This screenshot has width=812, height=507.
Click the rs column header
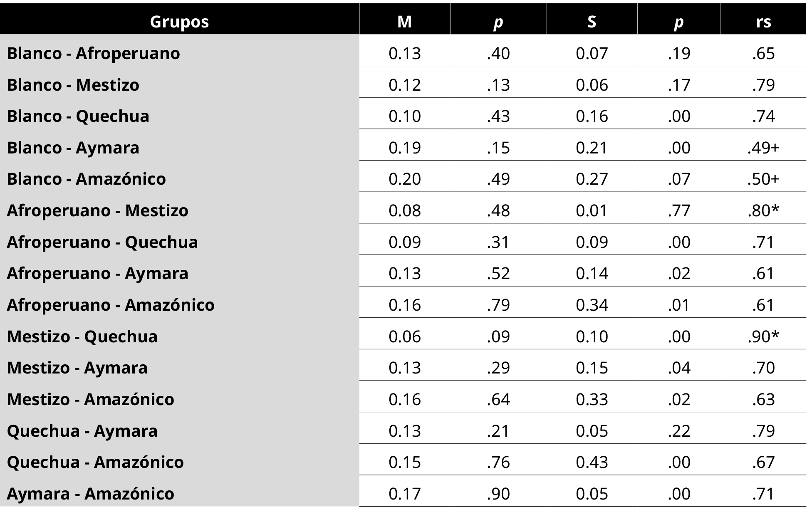coord(764,22)
